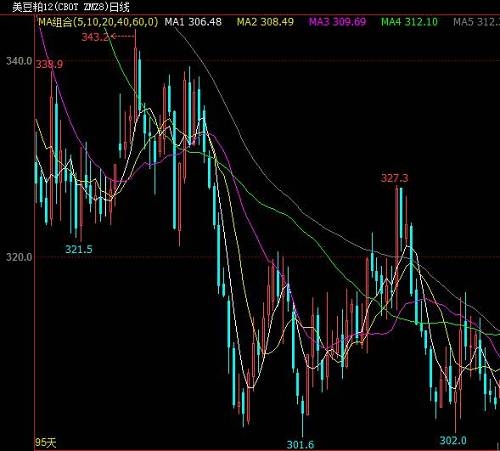Click the 302.0 low price label
This screenshot has height=451, width=500.
[x=453, y=440]
